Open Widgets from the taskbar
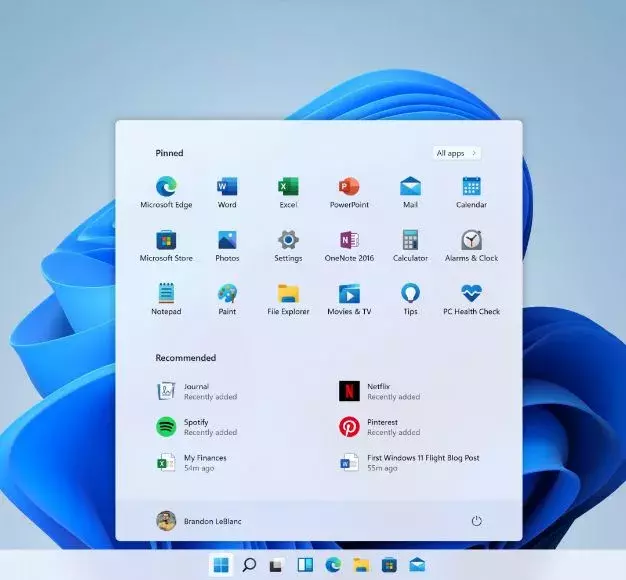626x580 pixels. 305,565
